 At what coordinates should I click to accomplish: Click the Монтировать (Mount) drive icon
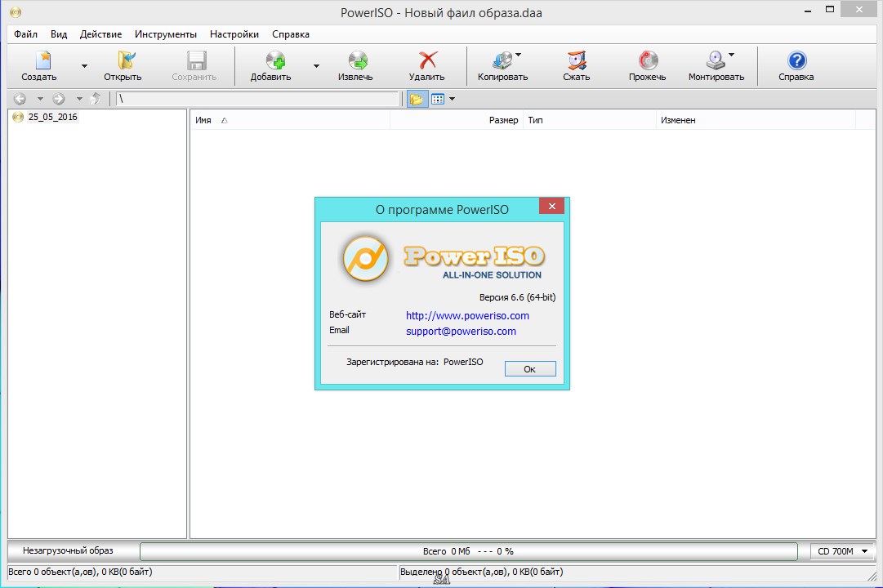716,60
